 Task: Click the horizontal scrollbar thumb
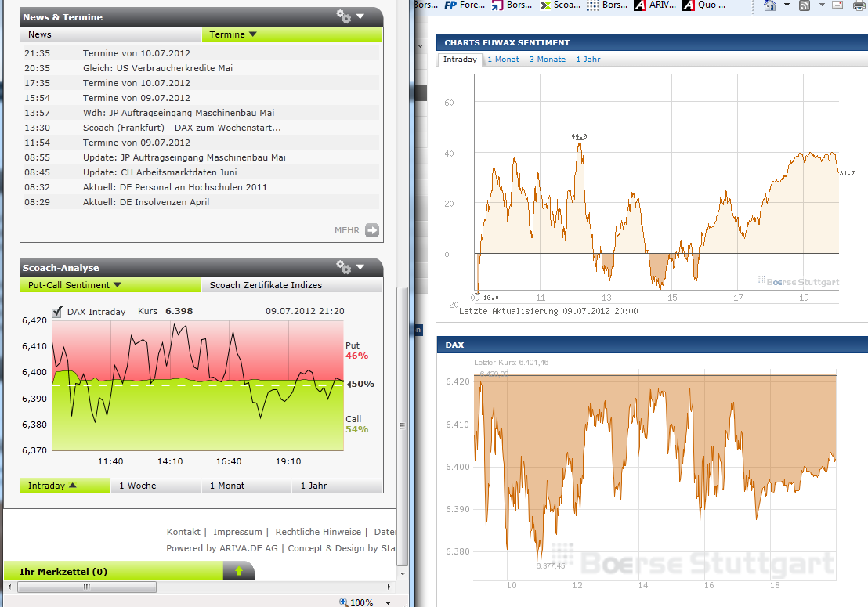click(87, 587)
